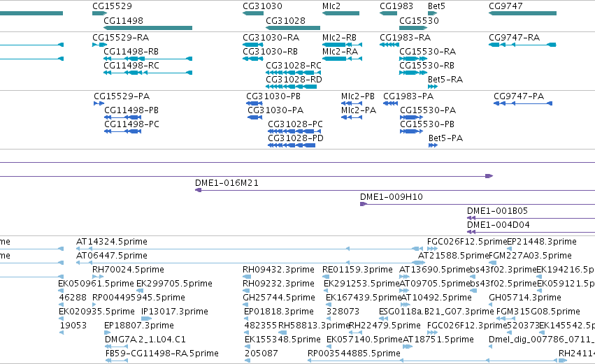This screenshot has width=595, height=364.
Task: Open the Bet5-PA protein label
Action: (445, 138)
